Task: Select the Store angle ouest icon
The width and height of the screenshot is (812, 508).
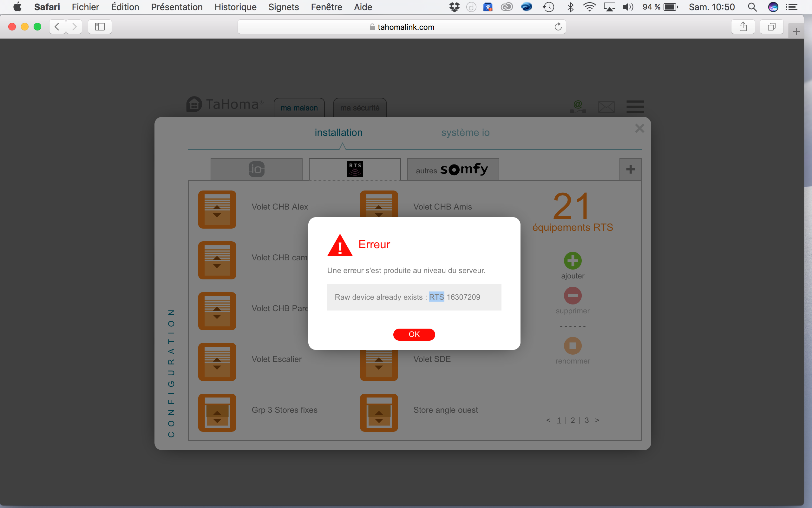Action: 379,412
